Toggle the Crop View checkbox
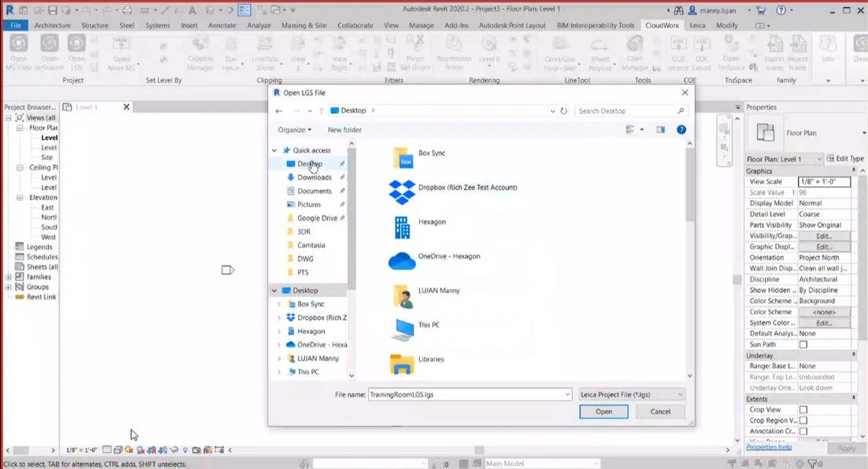Screen dimensions: 868x469 pos(804,410)
